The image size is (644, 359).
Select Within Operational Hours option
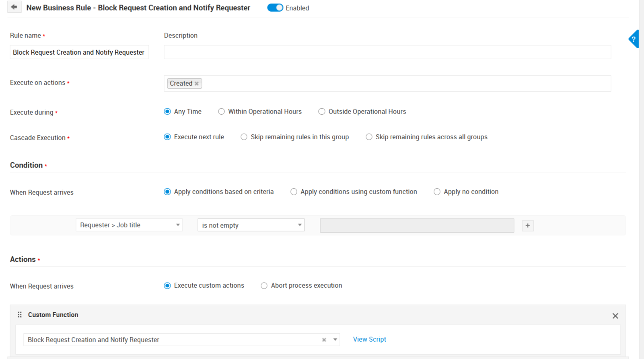point(222,112)
